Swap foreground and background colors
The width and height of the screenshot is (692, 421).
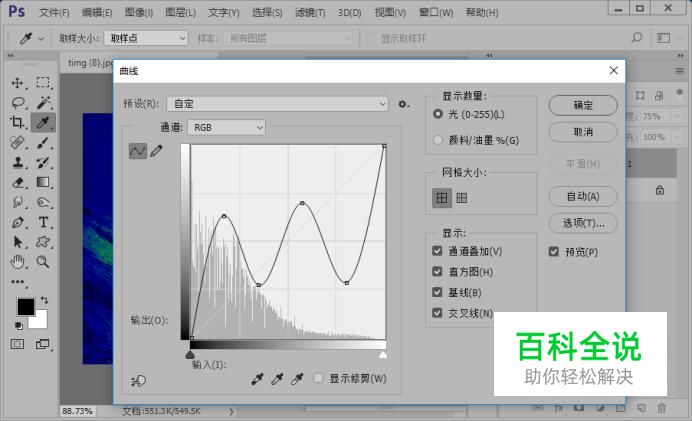[44, 300]
